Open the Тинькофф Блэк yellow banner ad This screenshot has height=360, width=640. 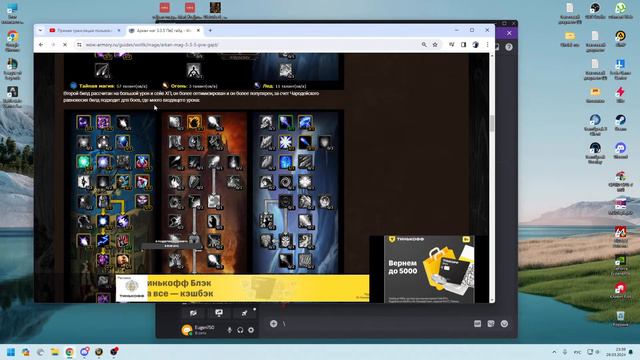tap(242, 288)
